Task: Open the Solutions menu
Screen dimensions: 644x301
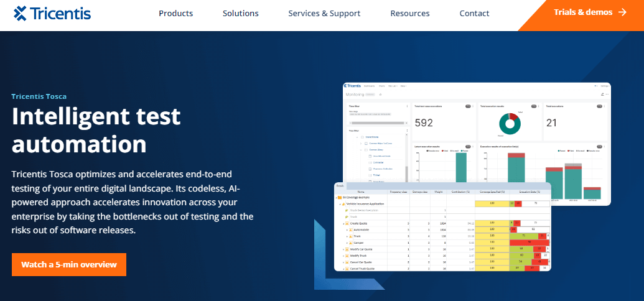Action: point(241,13)
